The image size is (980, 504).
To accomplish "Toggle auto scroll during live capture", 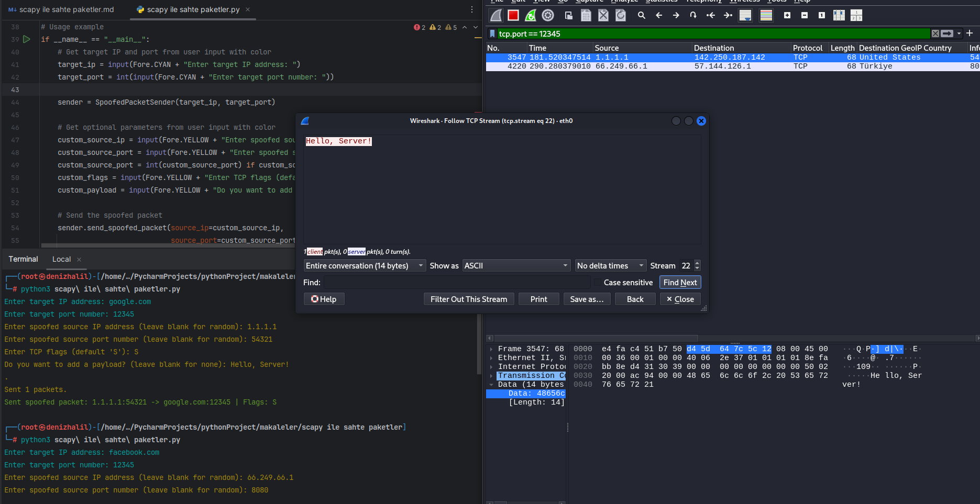I will click(x=745, y=16).
